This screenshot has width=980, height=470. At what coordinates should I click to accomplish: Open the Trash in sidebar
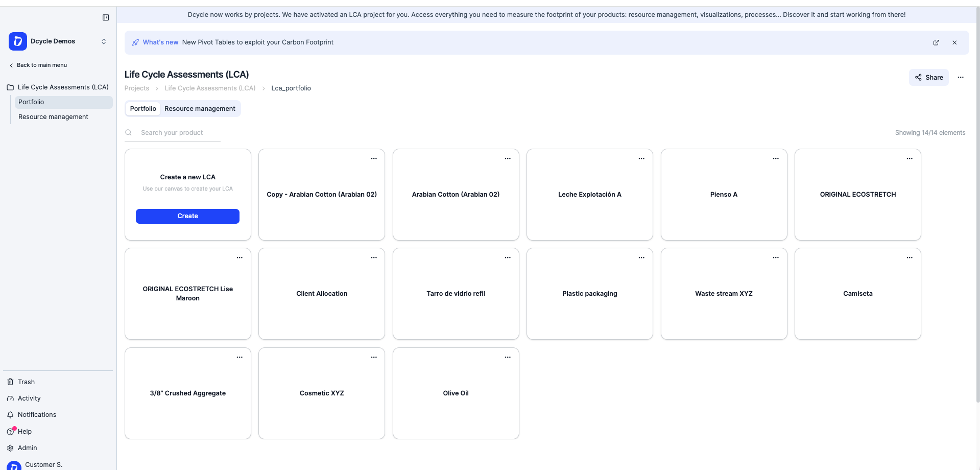[26, 382]
